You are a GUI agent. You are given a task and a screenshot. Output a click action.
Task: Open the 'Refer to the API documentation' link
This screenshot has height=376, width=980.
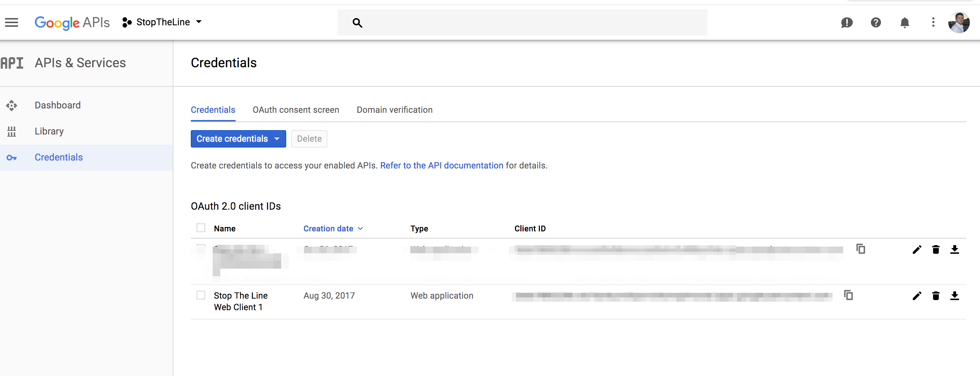[441, 166]
